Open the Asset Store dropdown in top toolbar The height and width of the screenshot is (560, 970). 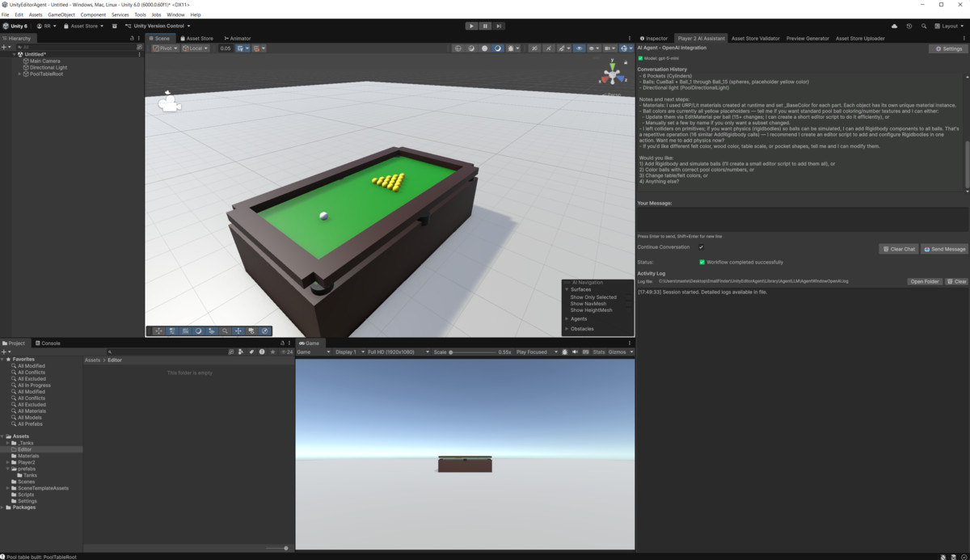84,26
